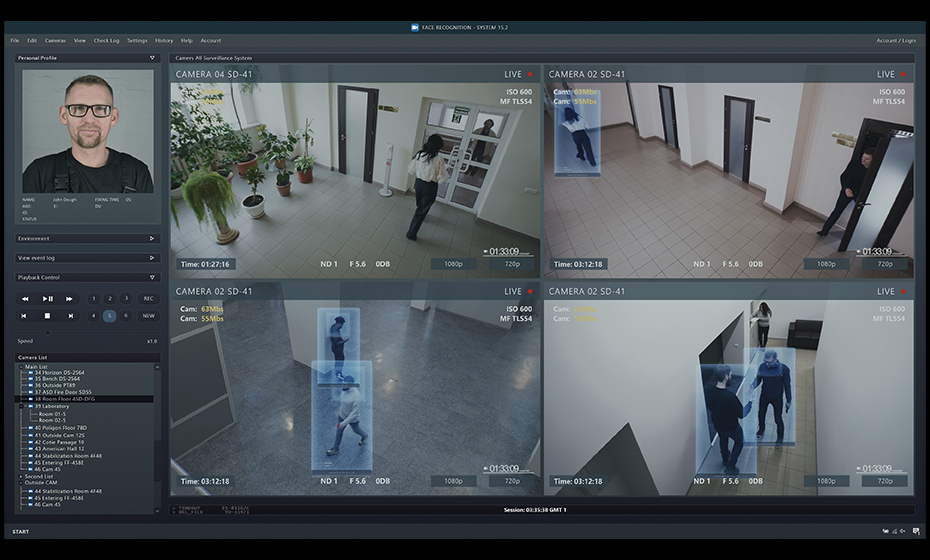Image resolution: width=930 pixels, height=560 pixels.
Task: Click camera status icon in bottom-right tray
Action: coord(886,532)
